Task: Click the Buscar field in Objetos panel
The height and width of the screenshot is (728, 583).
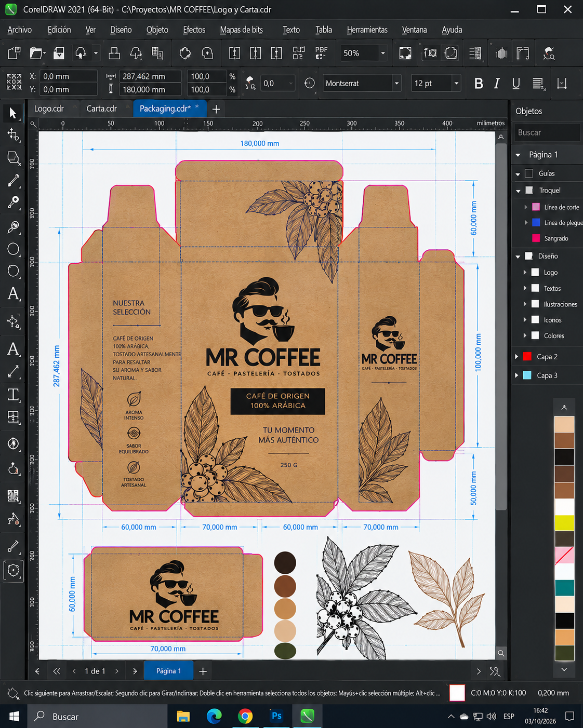Action: (547, 132)
